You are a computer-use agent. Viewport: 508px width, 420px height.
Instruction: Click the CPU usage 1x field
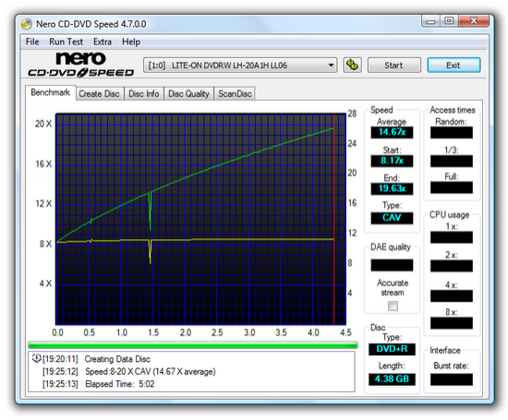point(452,237)
